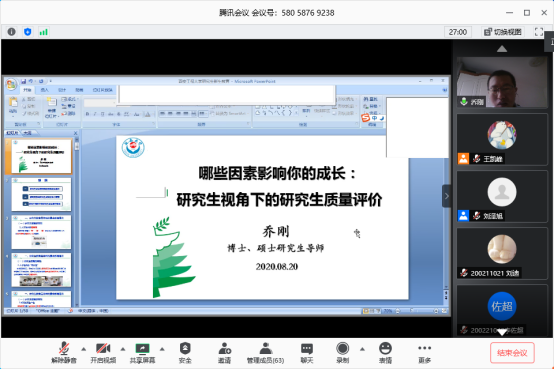Open 管理成员(63) member management
Viewport: 554px width, 370px height.
[265, 353]
